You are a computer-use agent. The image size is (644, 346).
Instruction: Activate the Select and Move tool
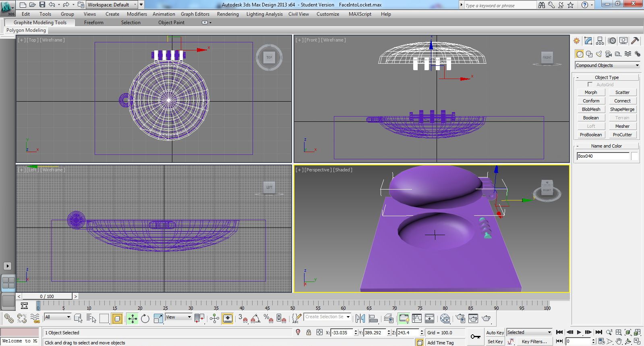tap(132, 319)
